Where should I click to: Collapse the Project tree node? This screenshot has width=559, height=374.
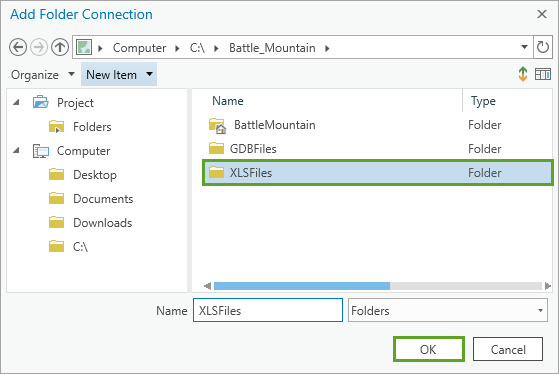pos(16,103)
